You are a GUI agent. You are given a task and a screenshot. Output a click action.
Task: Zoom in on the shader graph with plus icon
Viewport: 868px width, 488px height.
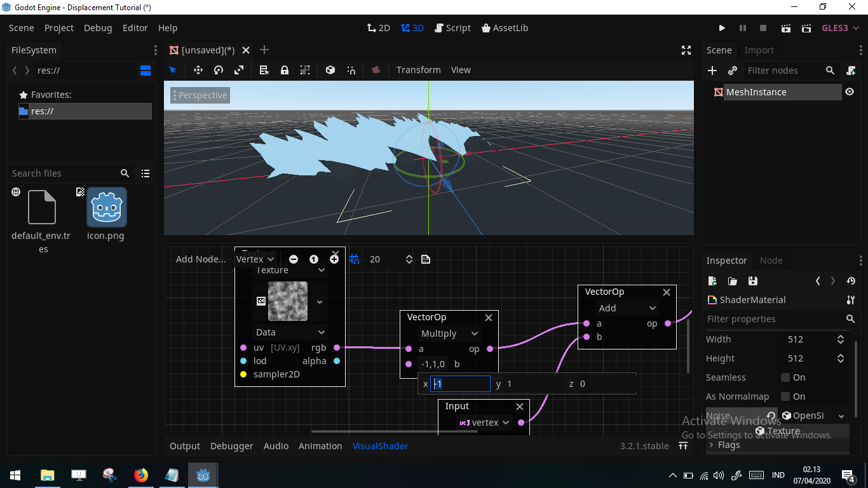pyautogui.click(x=334, y=259)
